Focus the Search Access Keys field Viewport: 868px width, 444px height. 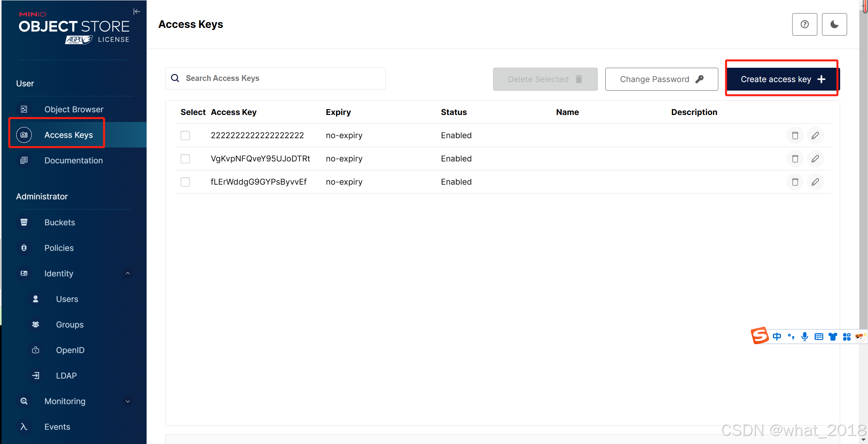282,78
